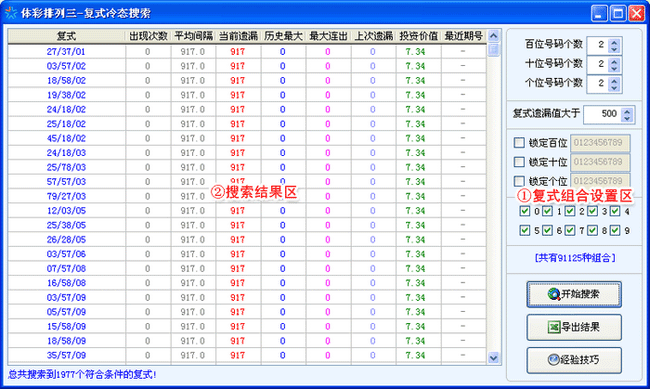Click the 开始搜索 button

[574, 294]
